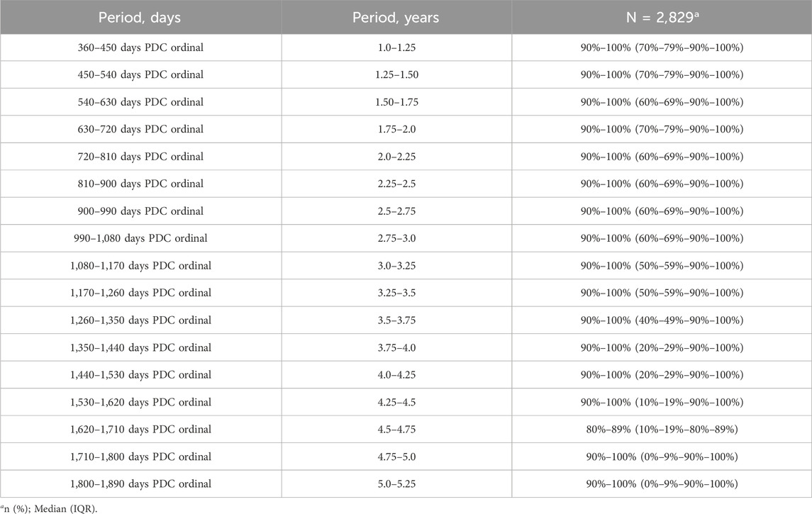
Task: Click the "540–630 days PDC ordinal" row label
Action: pyautogui.click(x=140, y=102)
